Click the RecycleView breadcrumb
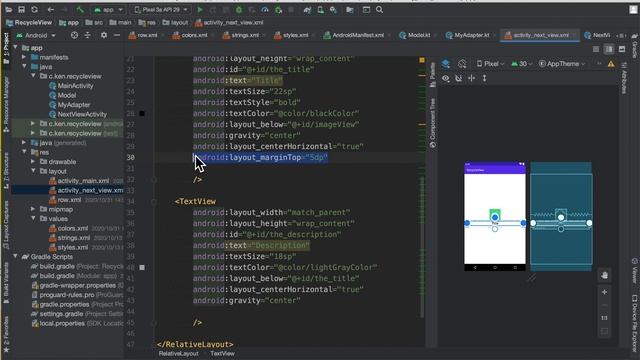Screen dimensions: 640x360 (29, 23)
